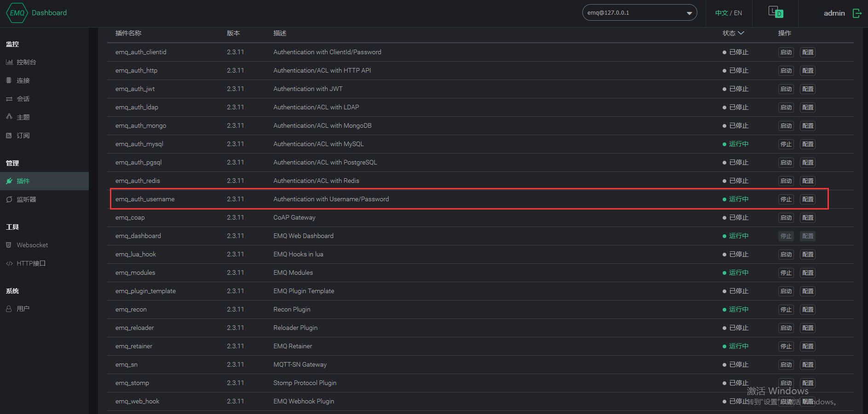Configure the emq_auth_clientid plugin
Viewport: 868px width, 414px height.
808,52
